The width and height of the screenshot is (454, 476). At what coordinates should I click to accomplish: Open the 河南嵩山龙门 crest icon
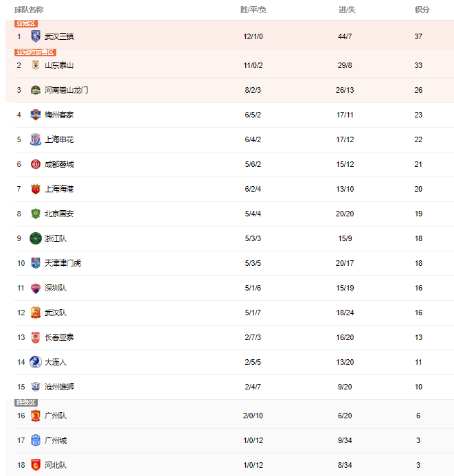[x=36, y=90]
